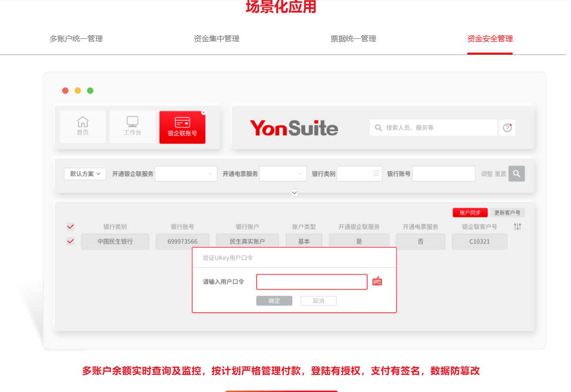Open the on-screen keyboard icon

[377, 282]
